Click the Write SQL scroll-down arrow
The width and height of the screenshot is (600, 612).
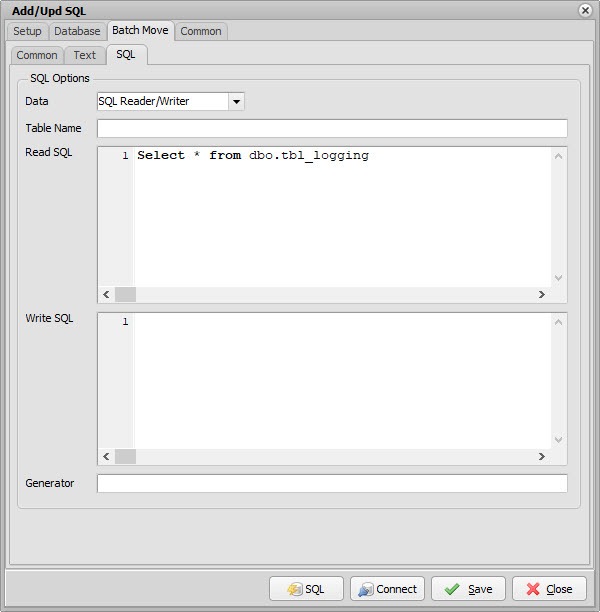pos(559,440)
